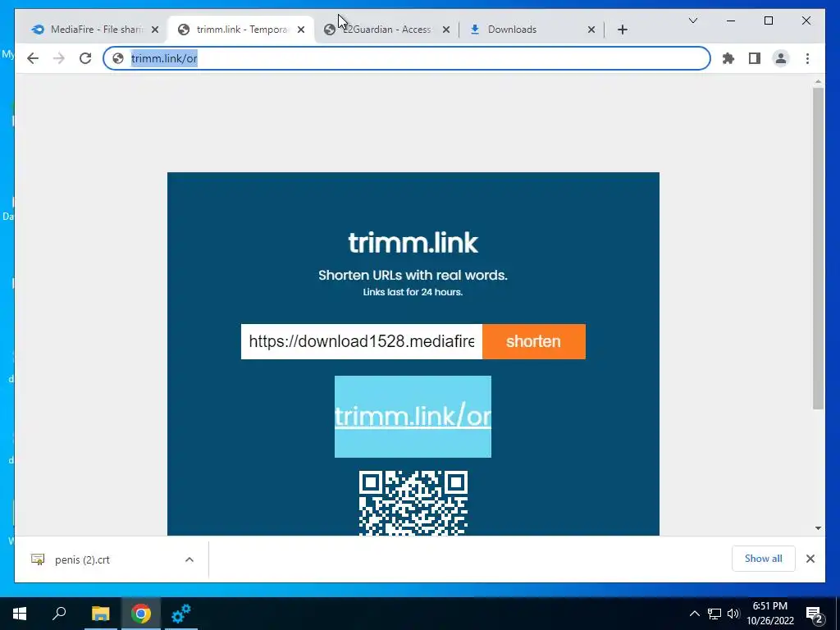Close the Downloads tab
Screen dimensions: 840x630
point(591,30)
